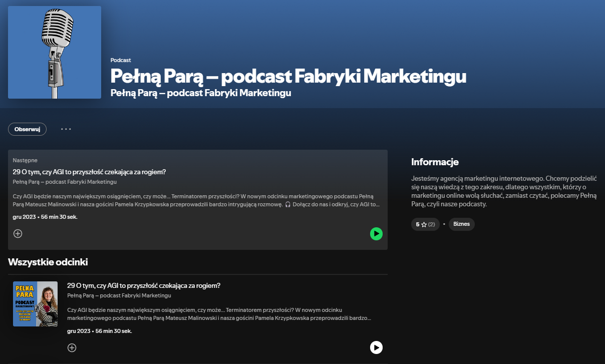Follow the podcast with Obserwuj button
This screenshot has width=605, height=364.
(x=27, y=129)
